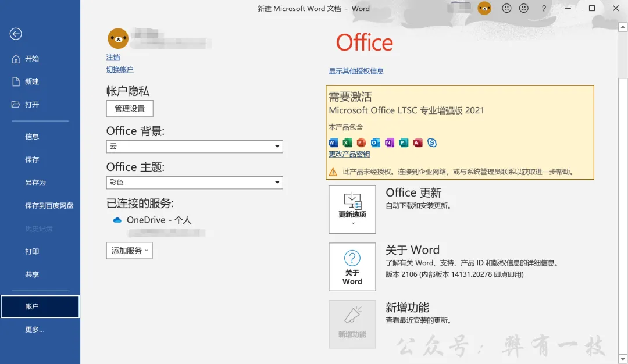Click the 切换帐户 link
The width and height of the screenshot is (628, 364).
pos(120,69)
